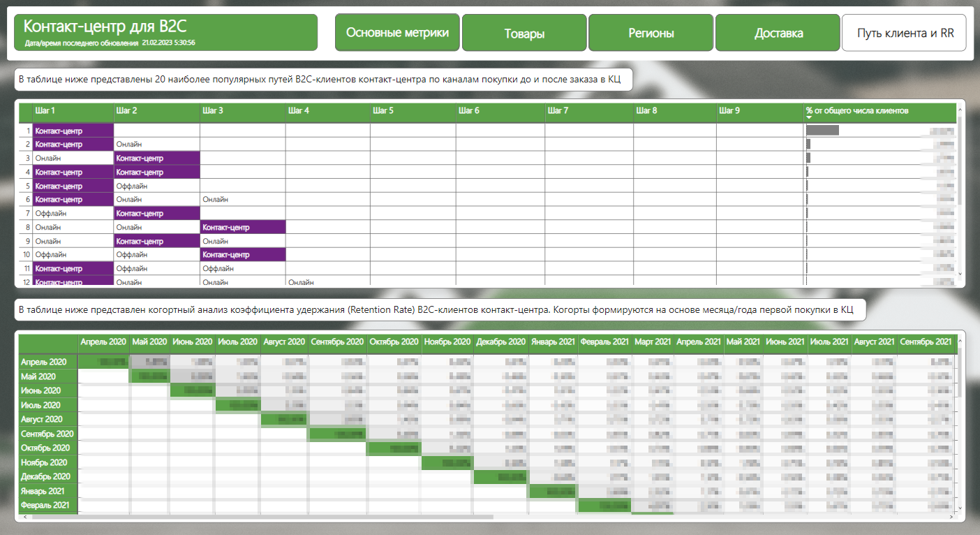
Task: Click the up arrow of the paths table scrollbar
Action: (960, 110)
